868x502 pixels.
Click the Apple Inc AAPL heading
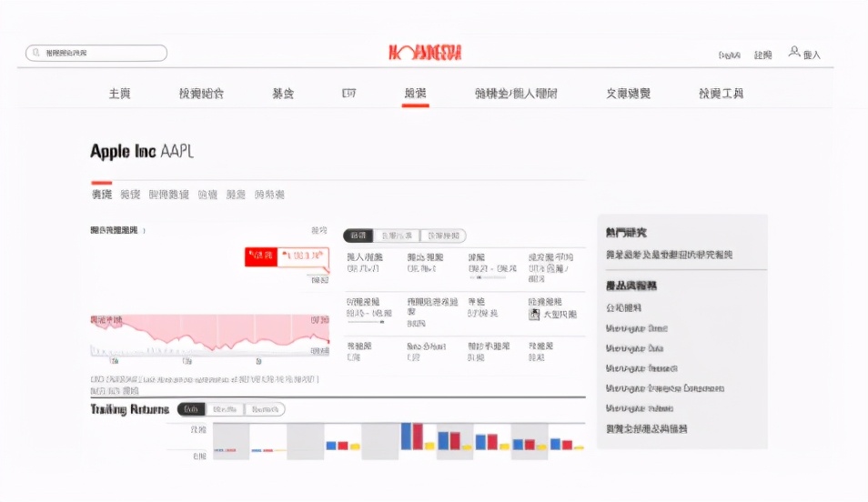click(142, 151)
